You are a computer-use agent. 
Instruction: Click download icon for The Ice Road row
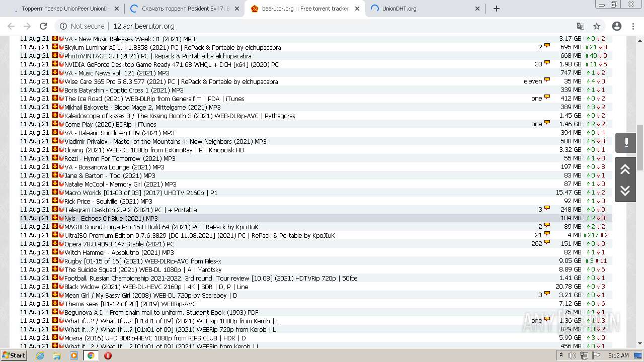(55, 98)
